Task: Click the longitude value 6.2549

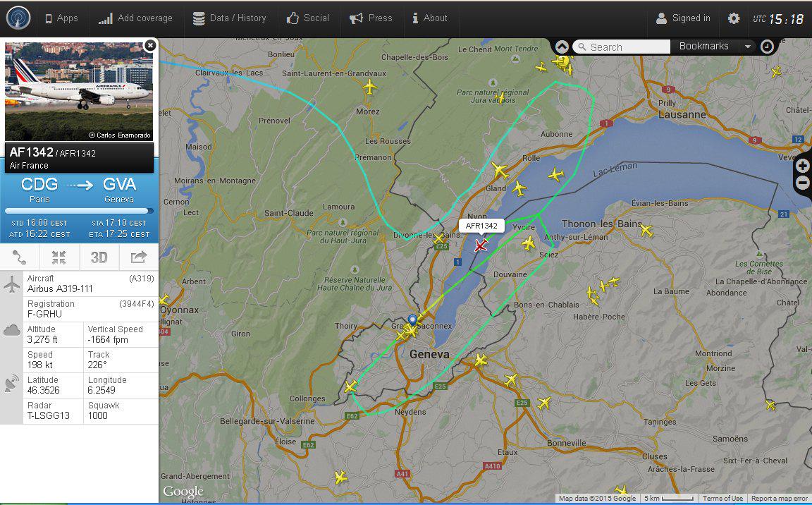Action: [x=101, y=391]
